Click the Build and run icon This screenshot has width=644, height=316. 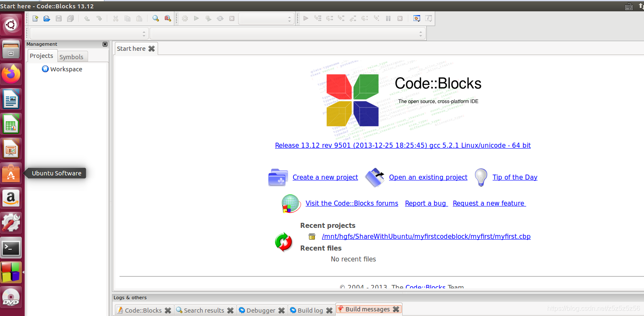[208, 18]
